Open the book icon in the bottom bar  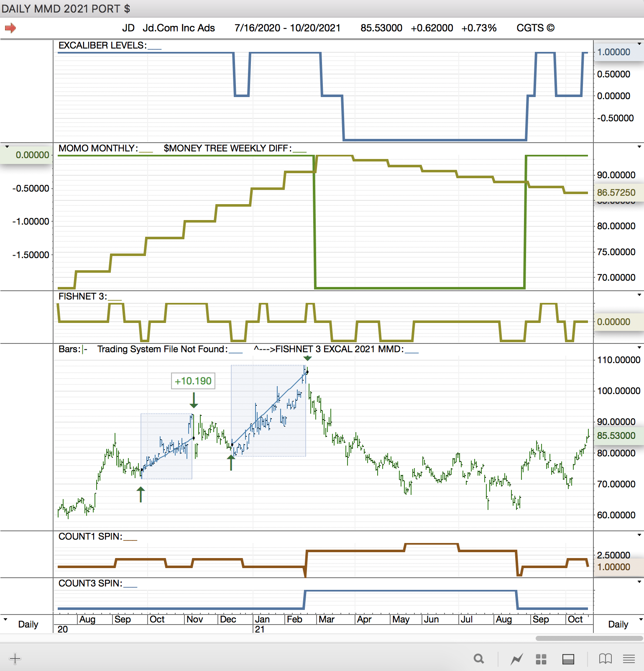click(x=605, y=659)
